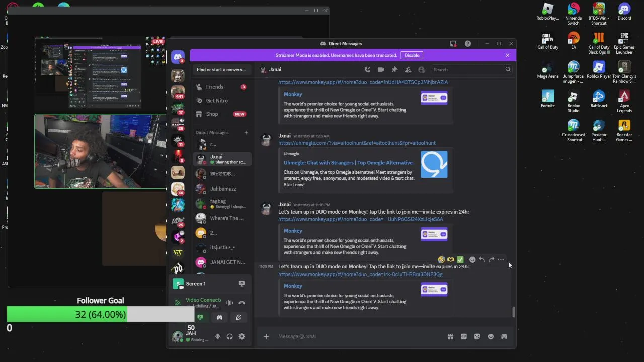Open the Jahbamazz direct message
This screenshot has height=362, width=644.
(222, 189)
